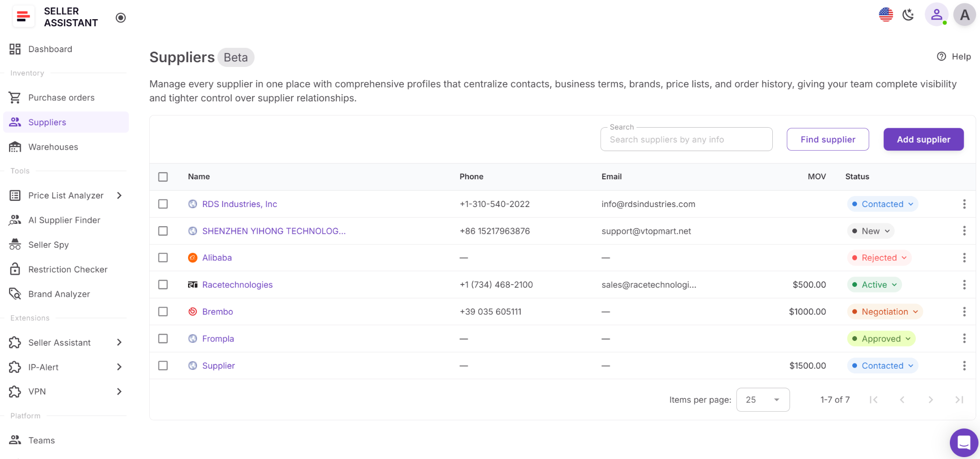Tick the checkbox for Frompla

click(x=163, y=339)
